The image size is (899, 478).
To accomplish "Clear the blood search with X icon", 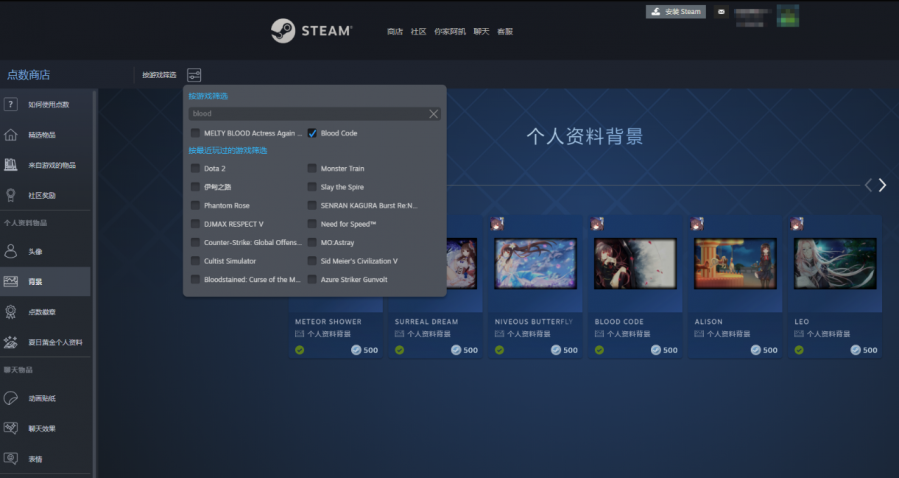I will [x=433, y=113].
